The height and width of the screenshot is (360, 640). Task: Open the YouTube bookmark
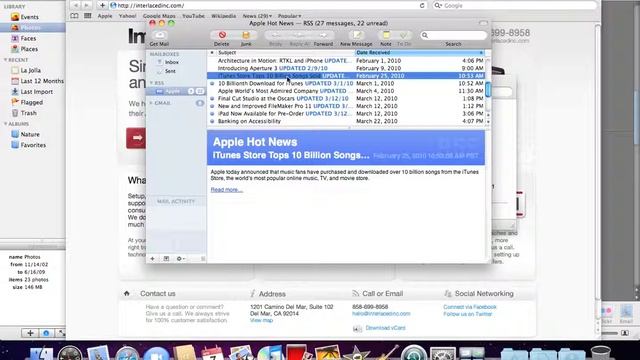coord(193,16)
